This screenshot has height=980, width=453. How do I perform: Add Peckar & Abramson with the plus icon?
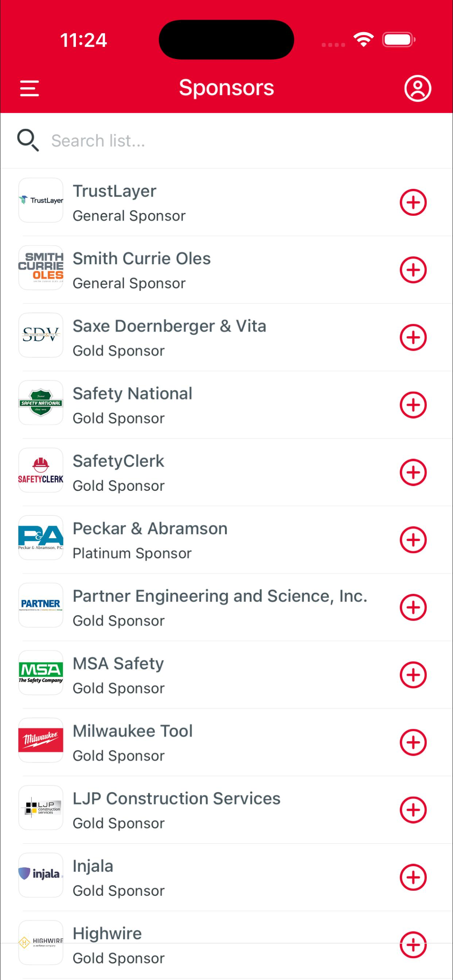[x=413, y=540]
